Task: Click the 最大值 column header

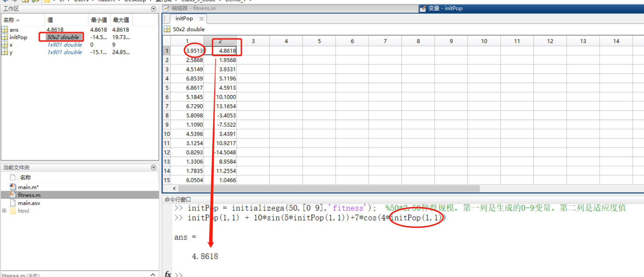Action: pyautogui.click(x=121, y=20)
